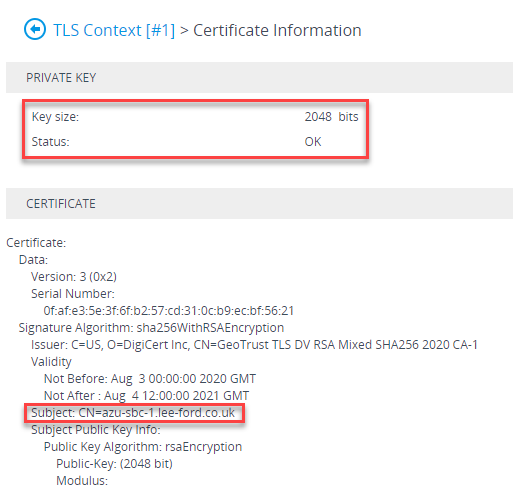This screenshot has height=492, width=522.
Task: Click the Validity label
Action: pos(51,362)
